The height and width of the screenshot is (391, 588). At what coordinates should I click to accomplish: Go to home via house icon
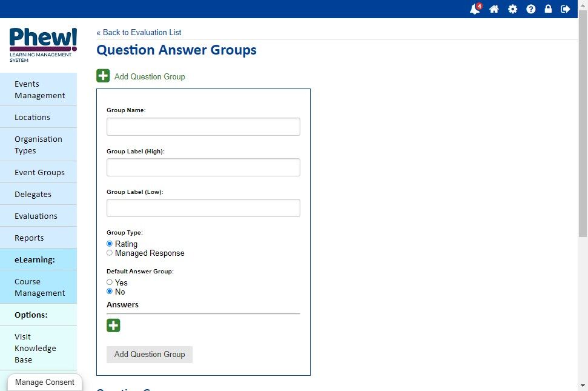494,9
